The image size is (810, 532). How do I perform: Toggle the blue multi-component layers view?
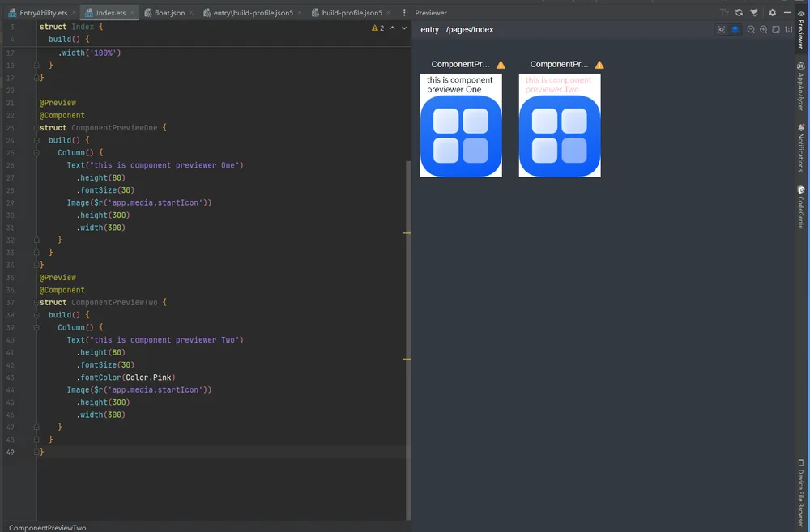(735, 29)
